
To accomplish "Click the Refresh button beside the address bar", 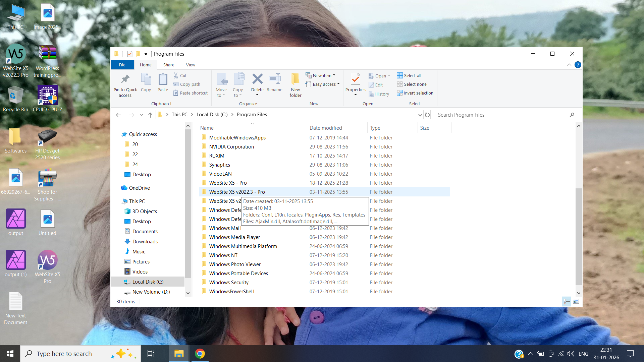I will click(x=427, y=115).
